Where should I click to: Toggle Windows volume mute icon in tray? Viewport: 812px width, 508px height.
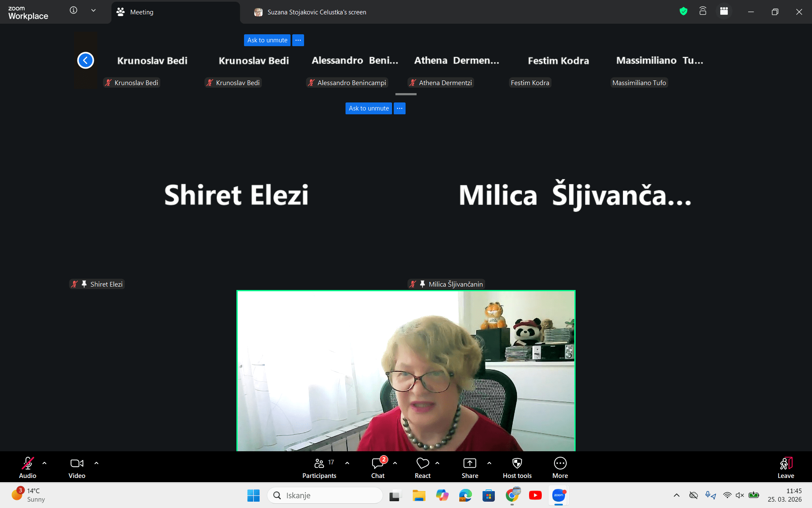click(740, 495)
